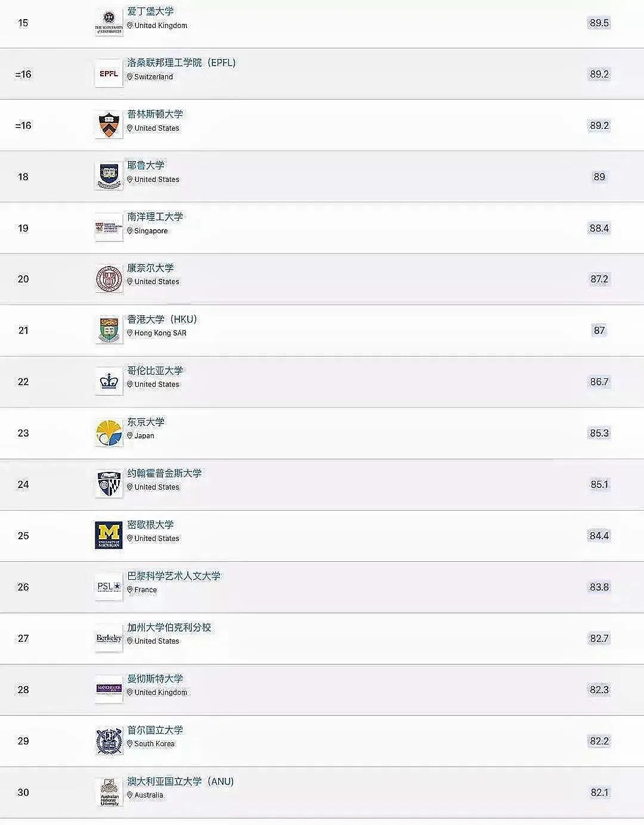Open the 约翰霍普金斯大学 link

(164, 473)
